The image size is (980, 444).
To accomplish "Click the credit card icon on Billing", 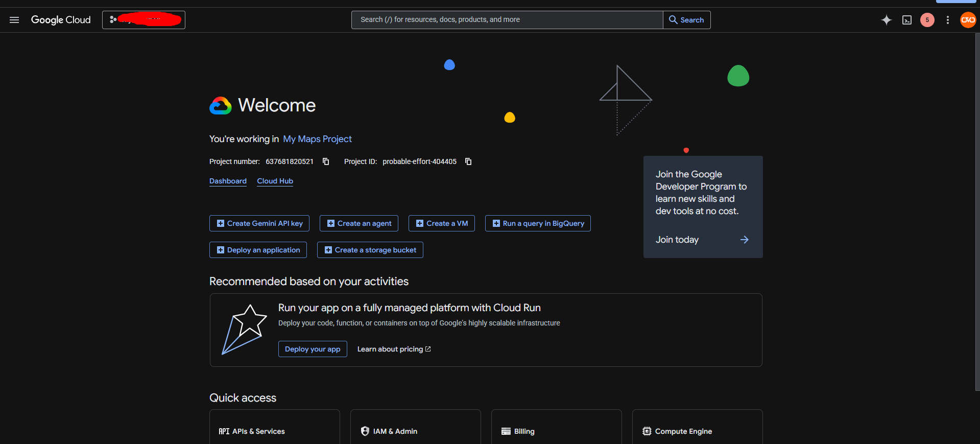I will 506,431.
